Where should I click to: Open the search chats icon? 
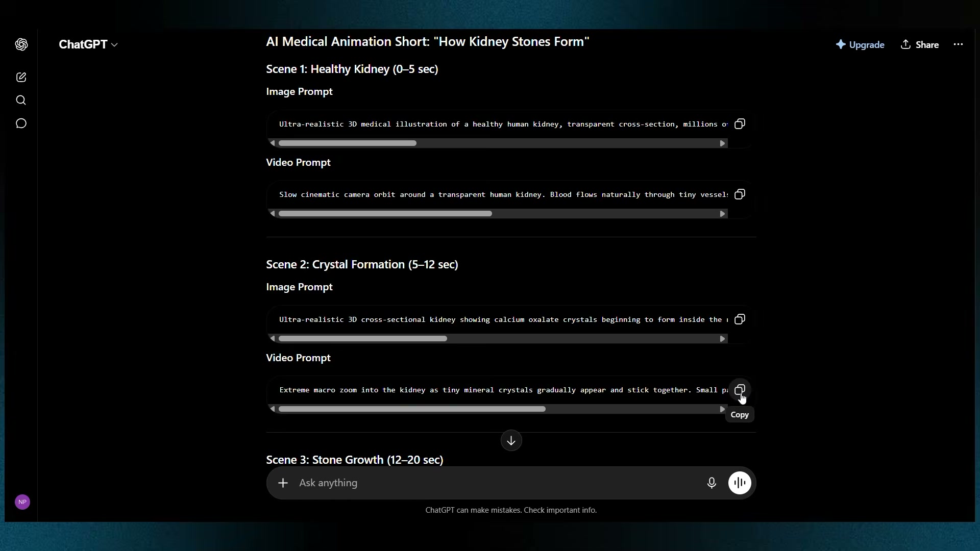point(21,100)
